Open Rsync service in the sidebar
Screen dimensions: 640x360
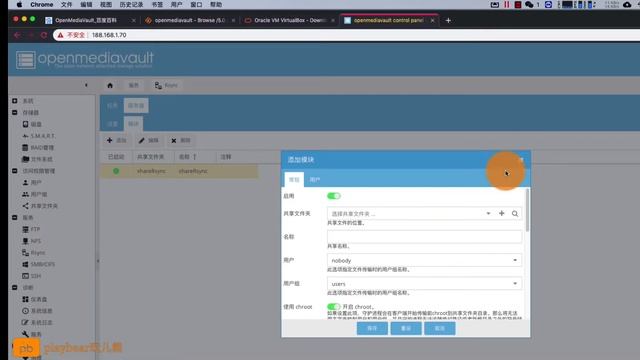click(x=34, y=253)
